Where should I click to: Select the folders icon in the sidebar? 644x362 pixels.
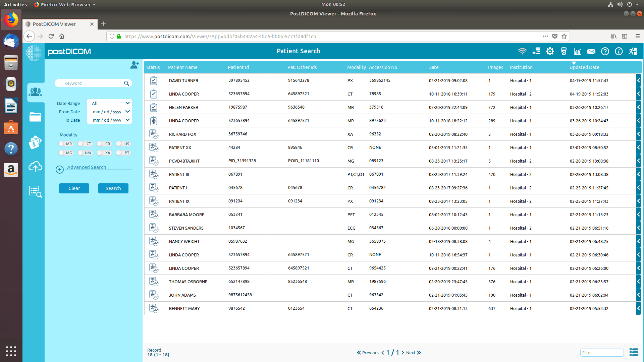pos(35,117)
